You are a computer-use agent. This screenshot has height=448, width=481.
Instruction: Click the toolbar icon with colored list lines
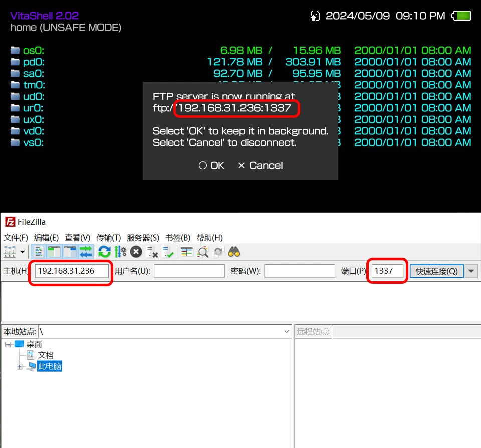(187, 252)
